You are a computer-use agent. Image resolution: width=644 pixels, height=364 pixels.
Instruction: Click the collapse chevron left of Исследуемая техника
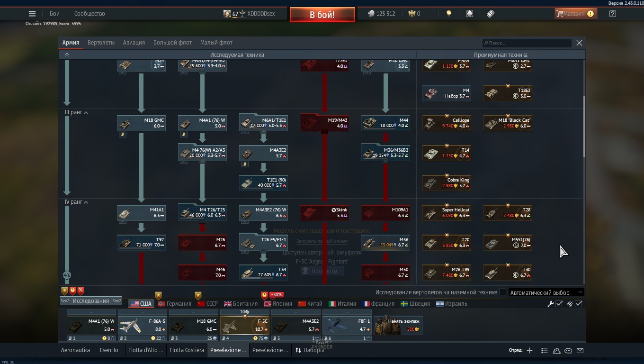(x=67, y=55)
